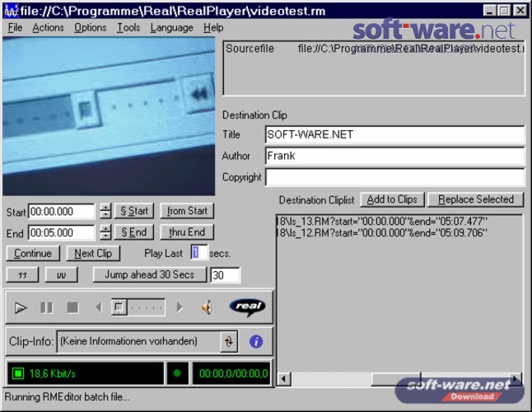Viewport: 532px width, 412px height.
Task: Click the '' rewind-jump button
Action: (22, 274)
